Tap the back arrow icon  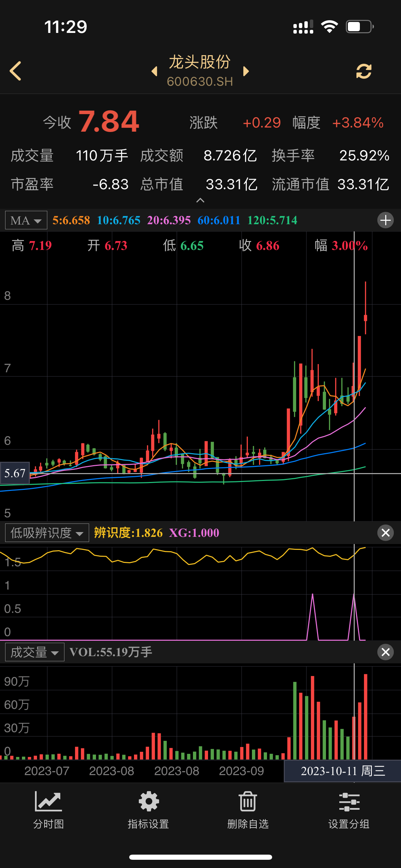[16, 71]
